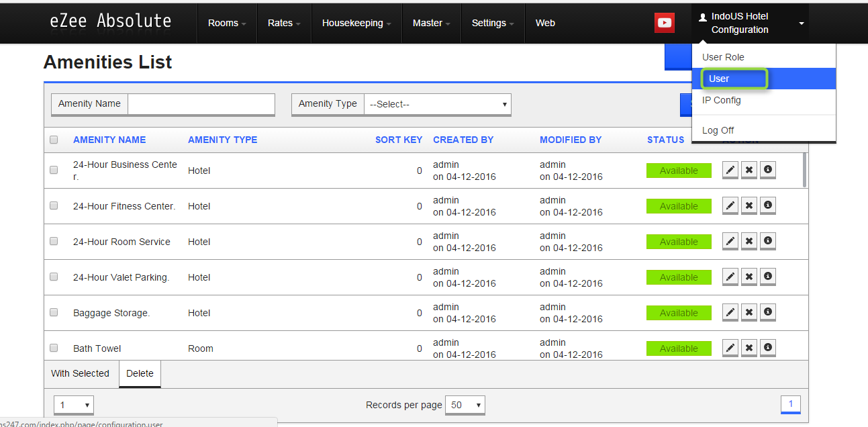Choose Log Off in the menu
This screenshot has height=427, width=868.
(764, 130)
